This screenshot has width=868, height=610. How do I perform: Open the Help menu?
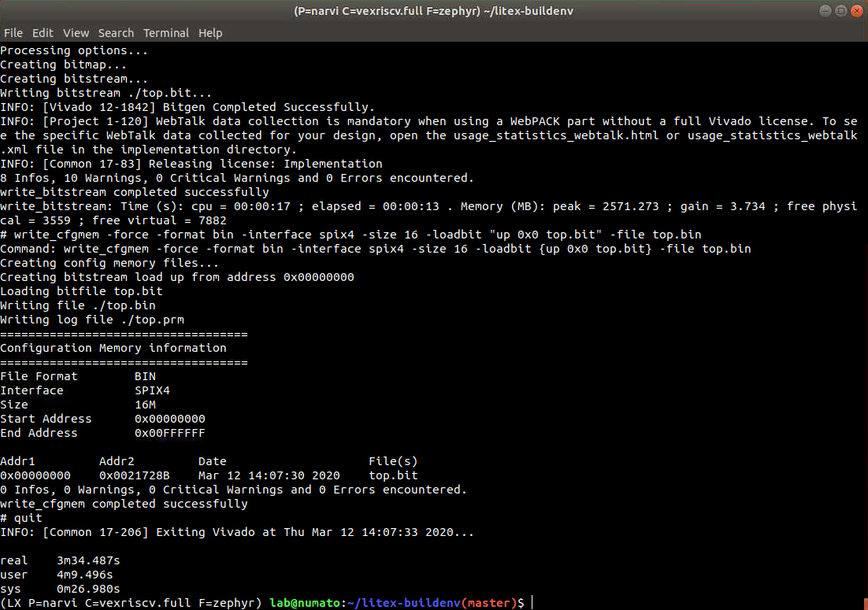pos(210,33)
